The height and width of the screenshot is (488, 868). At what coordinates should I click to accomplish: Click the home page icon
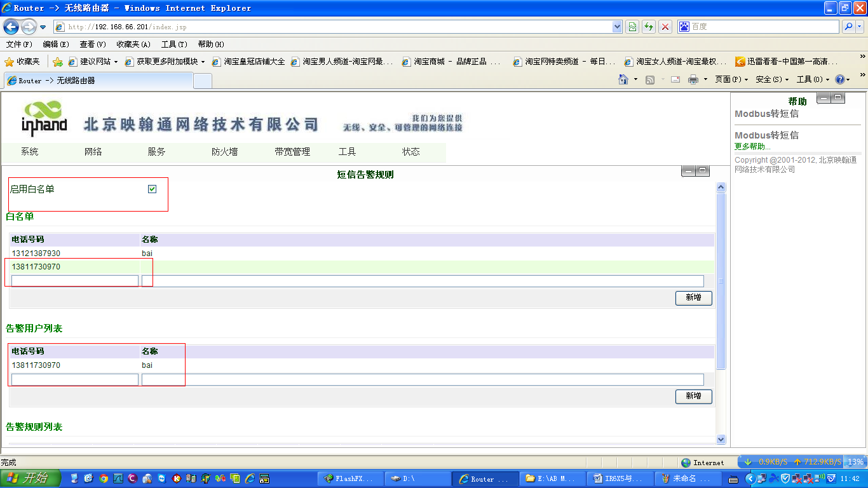point(624,79)
